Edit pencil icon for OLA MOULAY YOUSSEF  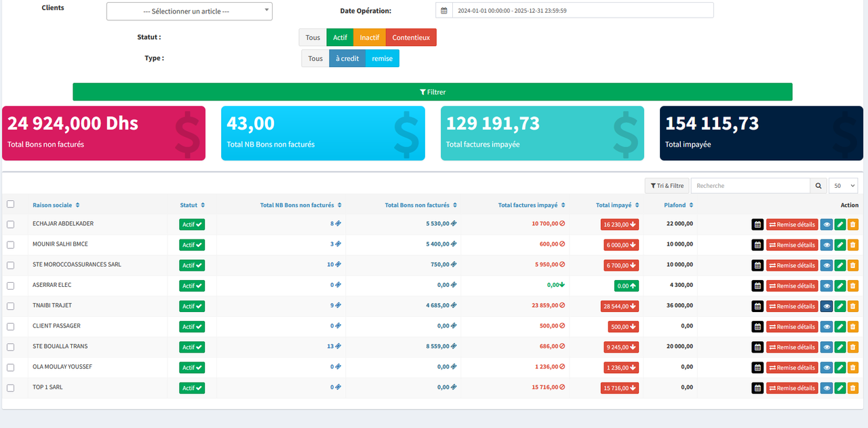pos(840,368)
